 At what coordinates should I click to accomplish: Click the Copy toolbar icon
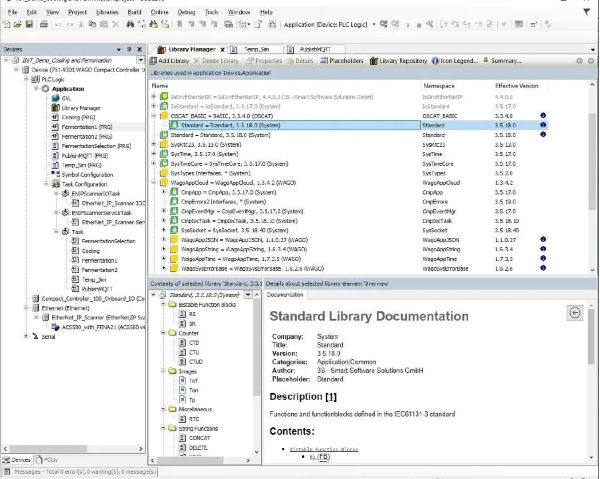pyautogui.click(x=92, y=24)
